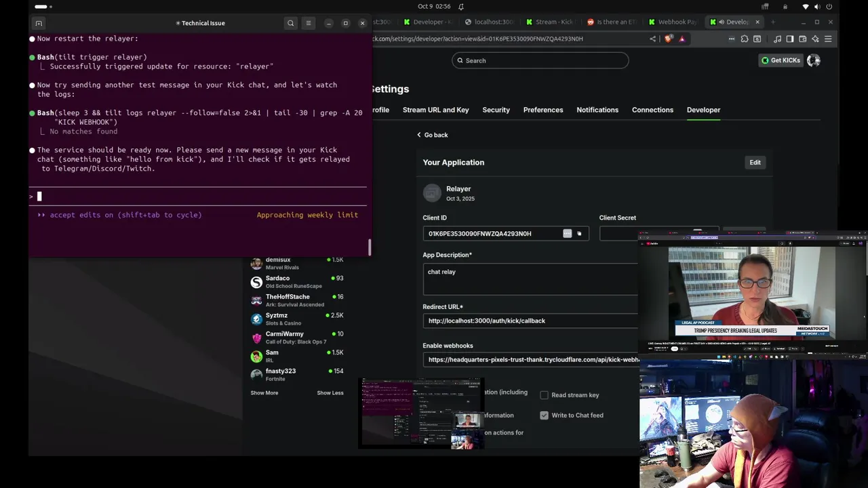Open the Preferences settings tab
Viewport: 868px width, 488px height.
pos(543,110)
